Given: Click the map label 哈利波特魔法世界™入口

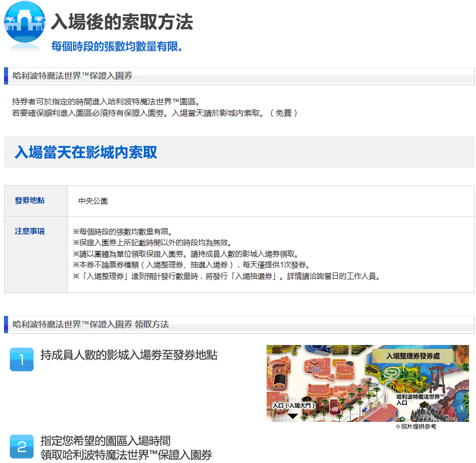Looking at the screenshot, I should pos(420,400).
